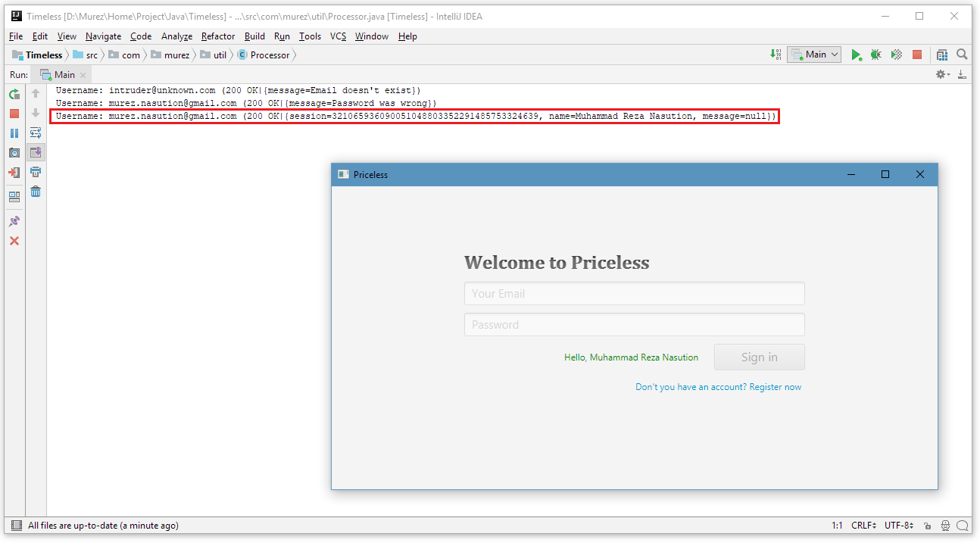Open the VCS menu
Screen dimensions: 980x543
(338, 36)
